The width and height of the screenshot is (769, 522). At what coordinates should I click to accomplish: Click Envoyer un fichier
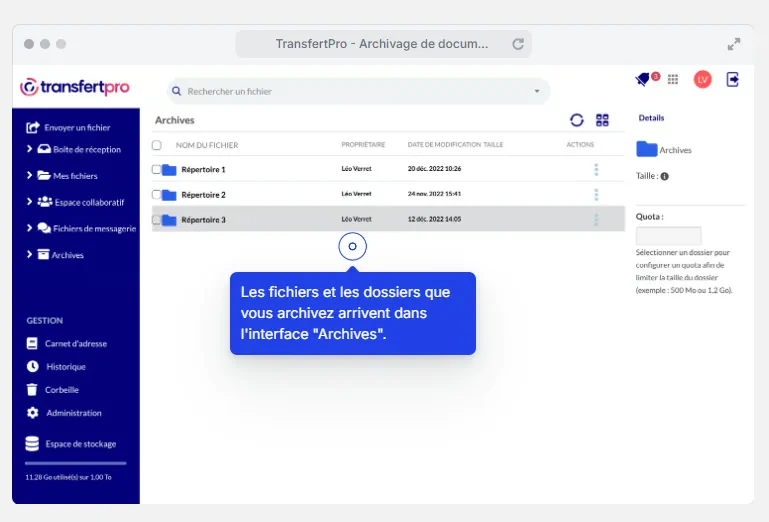pos(76,127)
